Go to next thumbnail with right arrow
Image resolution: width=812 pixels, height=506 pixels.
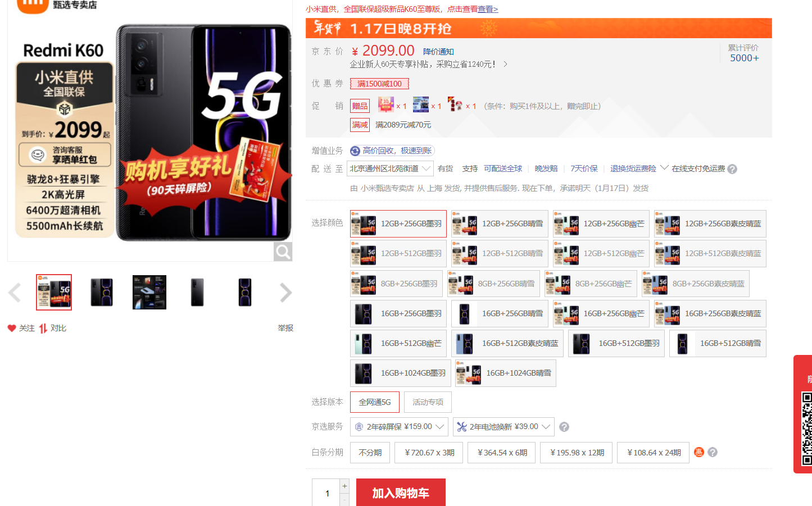286,293
